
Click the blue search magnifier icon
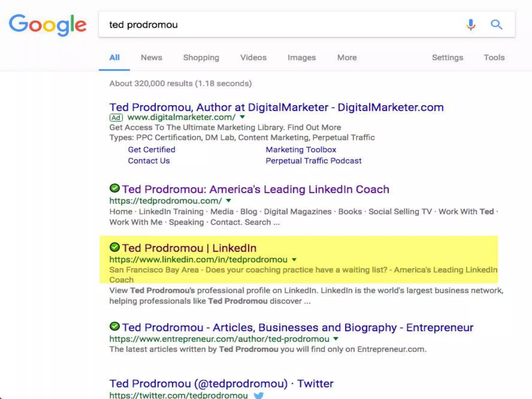[x=496, y=25]
